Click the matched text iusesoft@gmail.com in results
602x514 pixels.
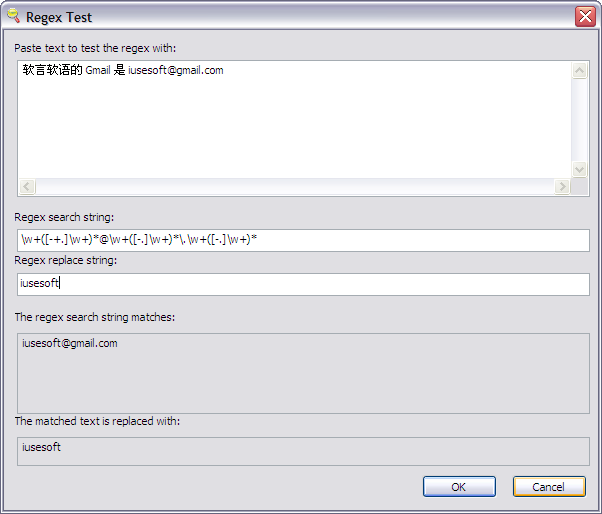pos(70,343)
